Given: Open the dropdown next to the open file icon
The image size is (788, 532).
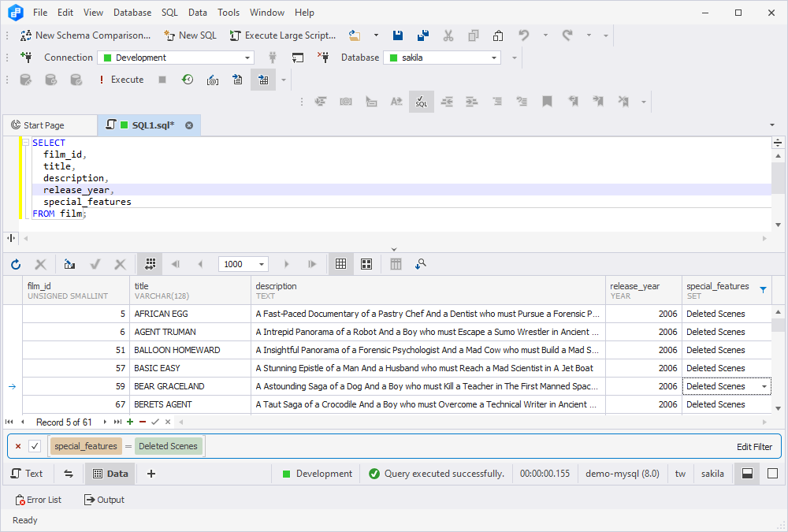Looking at the screenshot, I should 376,35.
